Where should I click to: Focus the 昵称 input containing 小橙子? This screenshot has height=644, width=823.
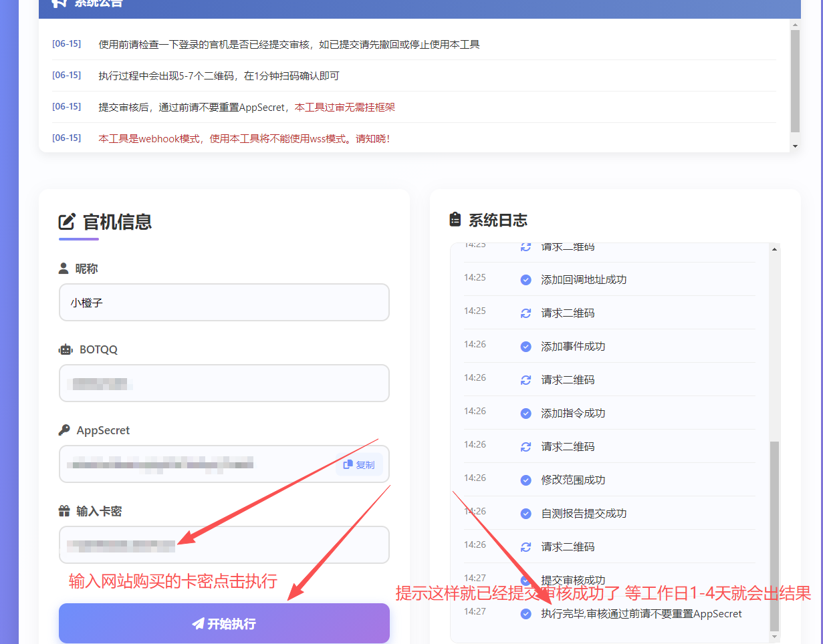coord(224,303)
